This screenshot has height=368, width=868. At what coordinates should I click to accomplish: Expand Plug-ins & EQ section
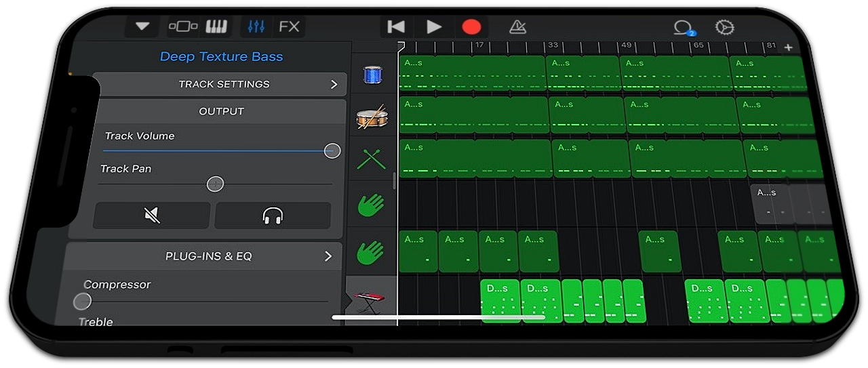click(x=203, y=256)
